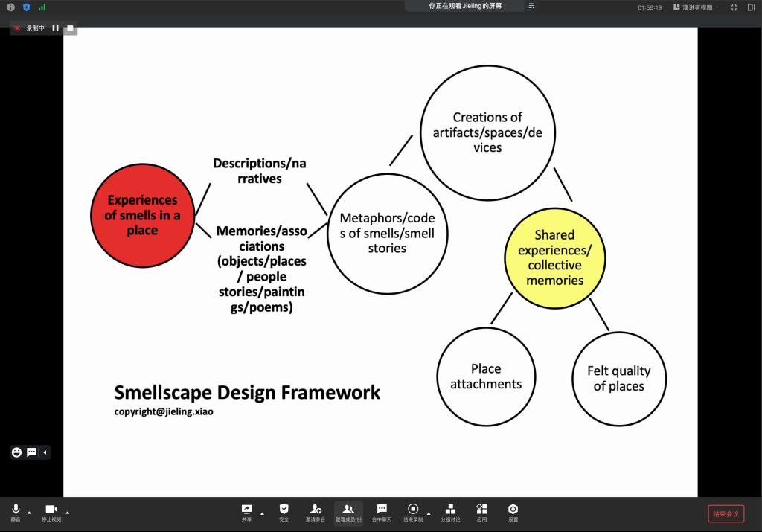
Task: Open audio options arrow next to microphone
Action: 29,513
